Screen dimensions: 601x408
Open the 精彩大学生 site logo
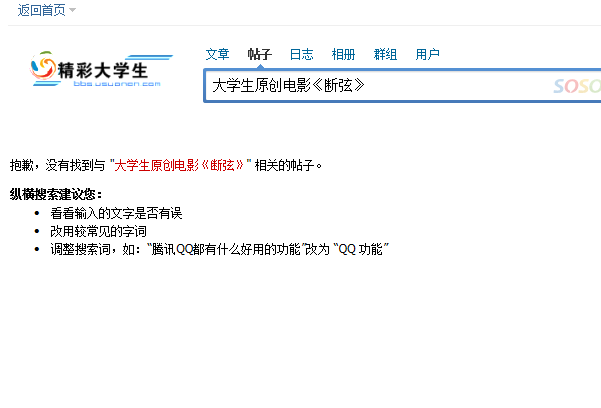(x=101, y=69)
